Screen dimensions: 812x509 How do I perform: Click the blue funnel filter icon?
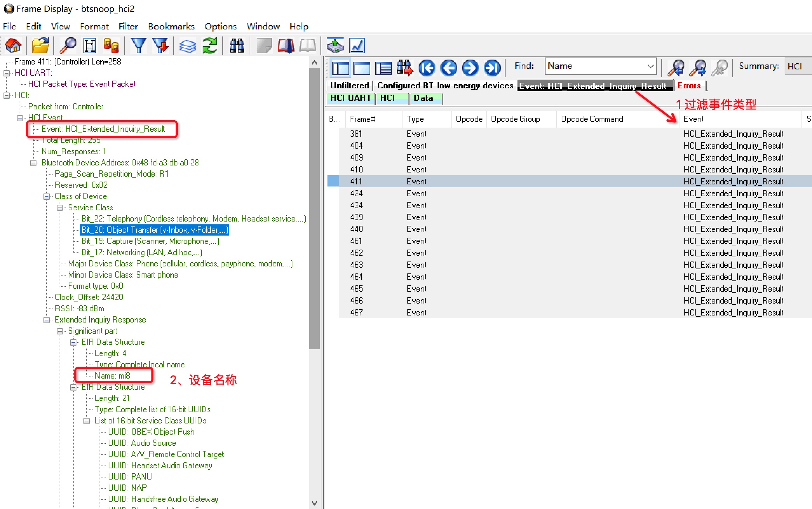tap(138, 46)
